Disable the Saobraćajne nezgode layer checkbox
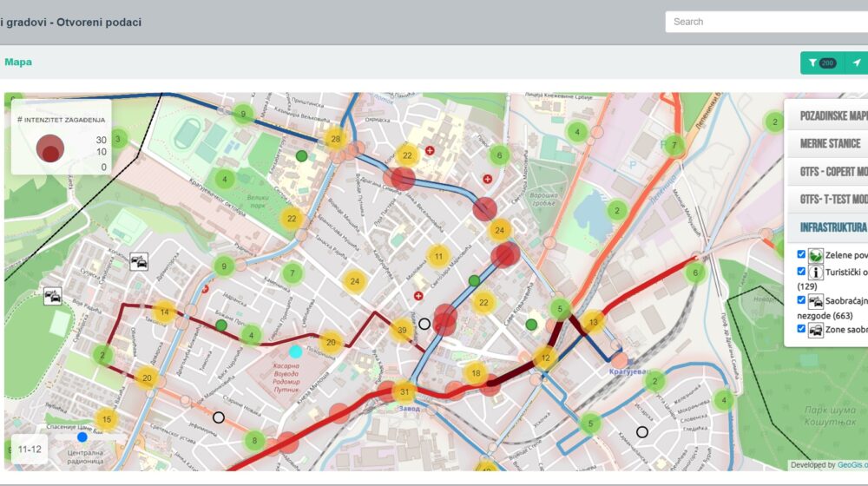This screenshot has height=486, width=868. point(801,300)
